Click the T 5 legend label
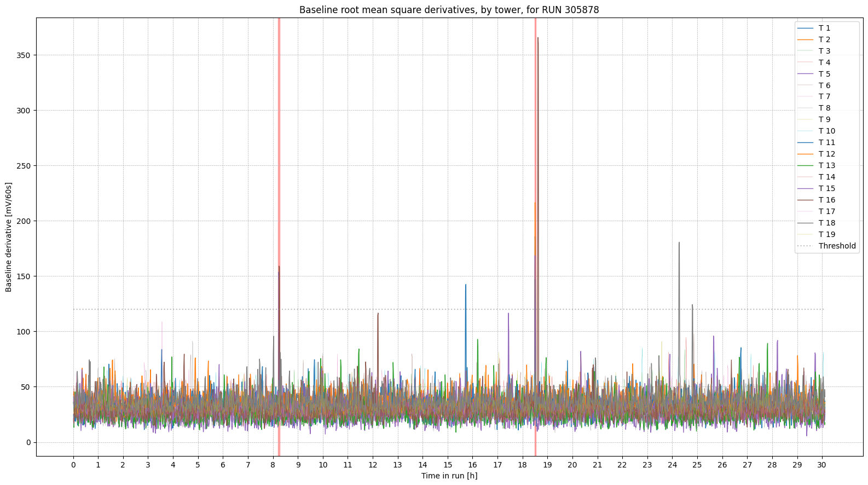 point(824,74)
